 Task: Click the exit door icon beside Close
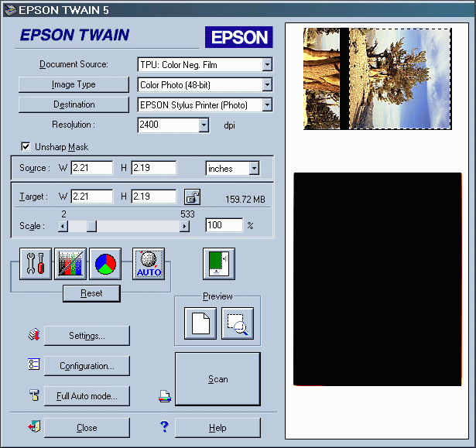point(34,426)
